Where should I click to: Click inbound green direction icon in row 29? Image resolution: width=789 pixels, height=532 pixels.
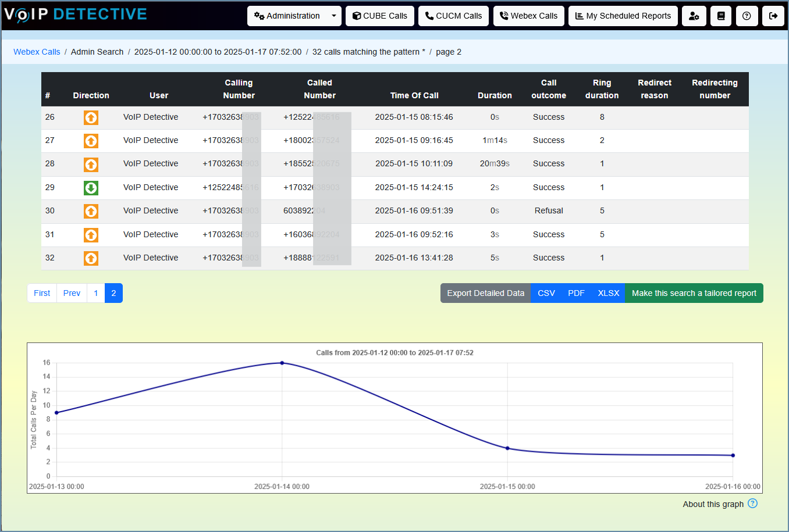91,188
